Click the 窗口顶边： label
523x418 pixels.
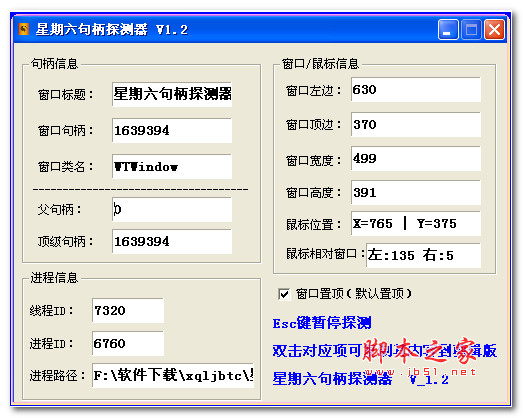click(314, 125)
